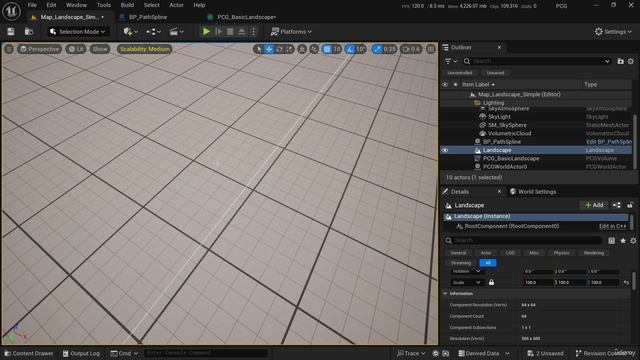The height and width of the screenshot is (360, 640).
Task: Toggle the scale ratio lock icon
Action: coord(491,282)
